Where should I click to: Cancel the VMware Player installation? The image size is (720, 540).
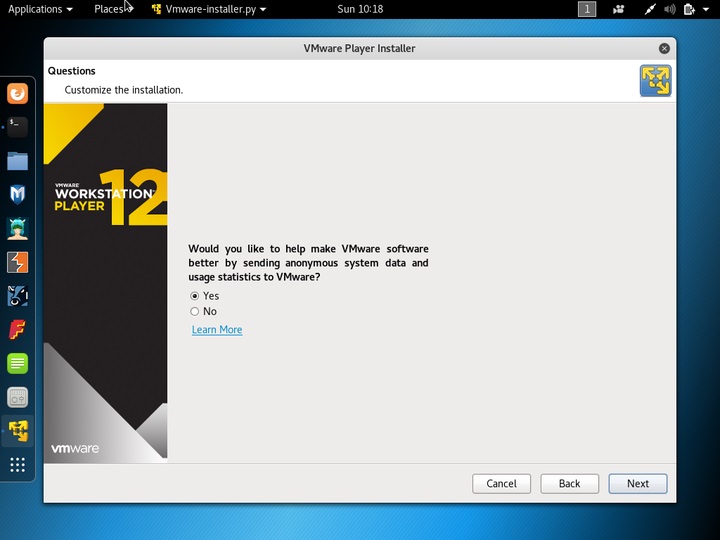tap(501, 484)
